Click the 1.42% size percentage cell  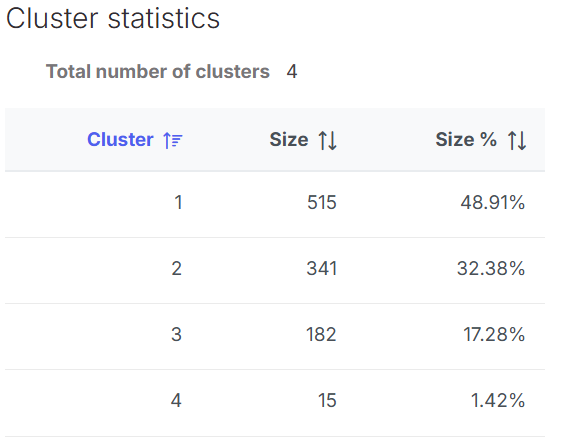(498, 400)
